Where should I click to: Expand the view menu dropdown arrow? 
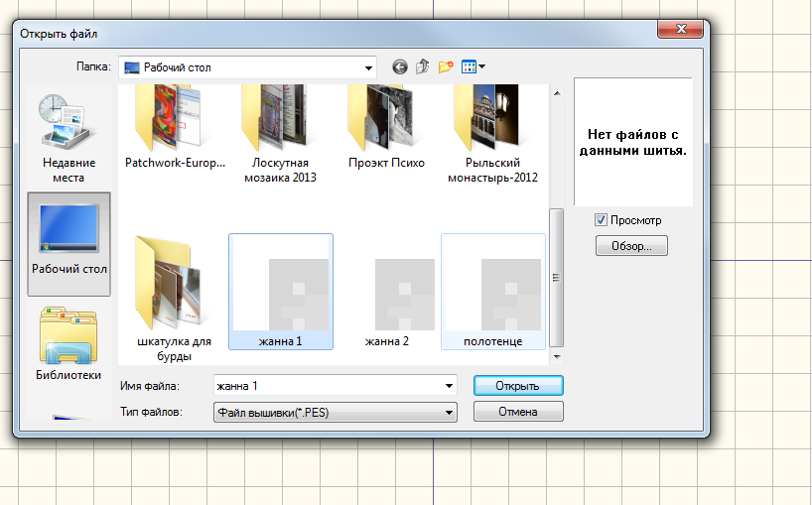[482, 66]
